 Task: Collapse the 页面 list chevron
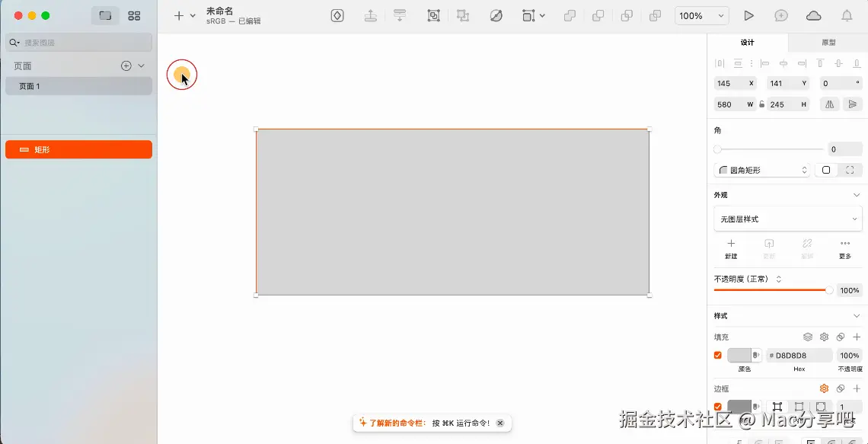click(x=141, y=66)
